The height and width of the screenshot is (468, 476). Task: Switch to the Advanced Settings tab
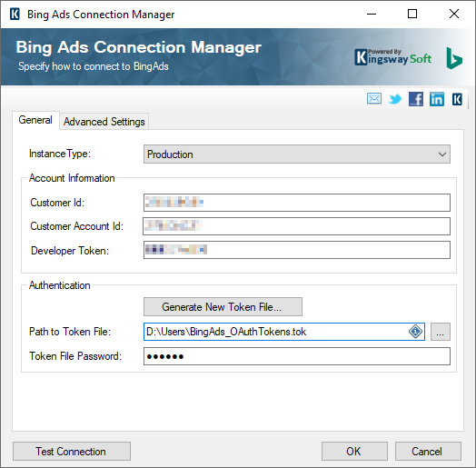click(104, 122)
